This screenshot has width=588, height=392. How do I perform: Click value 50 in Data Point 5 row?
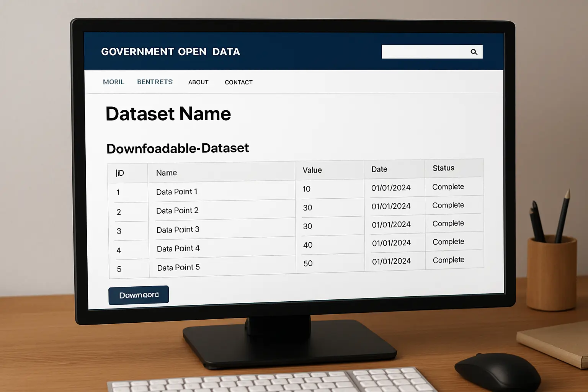tap(308, 263)
